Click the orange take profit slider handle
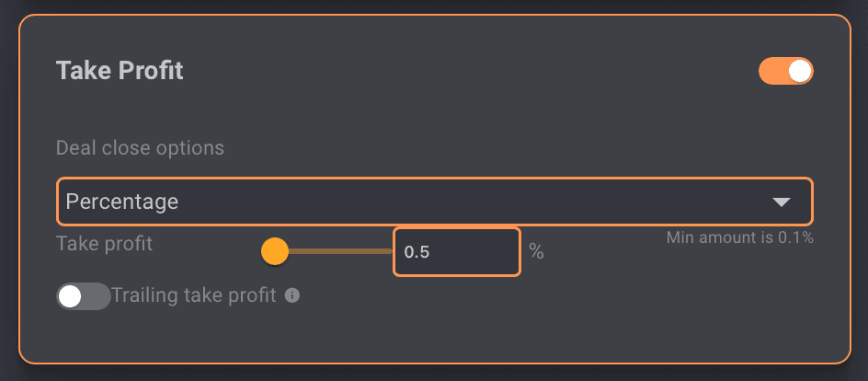The width and height of the screenshot is (868, 381). [275, 251]
